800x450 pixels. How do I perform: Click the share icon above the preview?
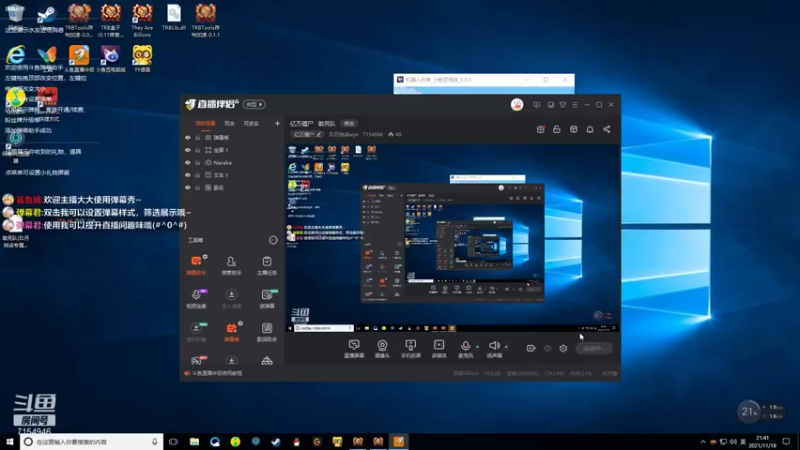pos(607,130)
